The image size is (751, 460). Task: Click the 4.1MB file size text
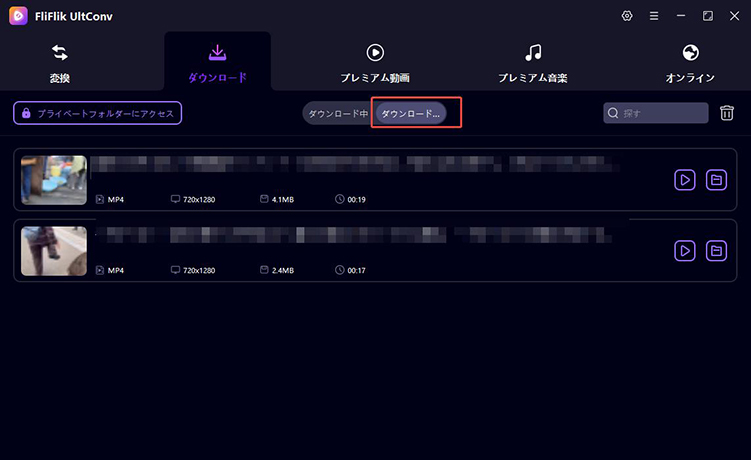[x=283, y=199]
